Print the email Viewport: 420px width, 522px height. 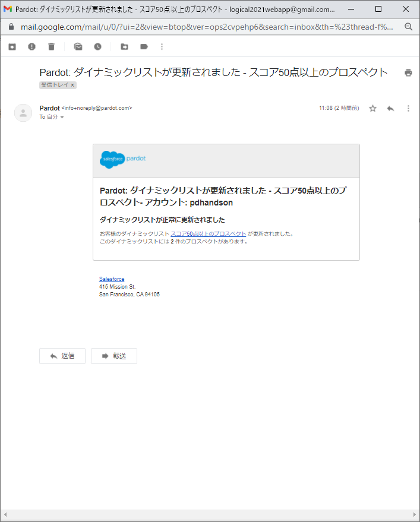408,72
